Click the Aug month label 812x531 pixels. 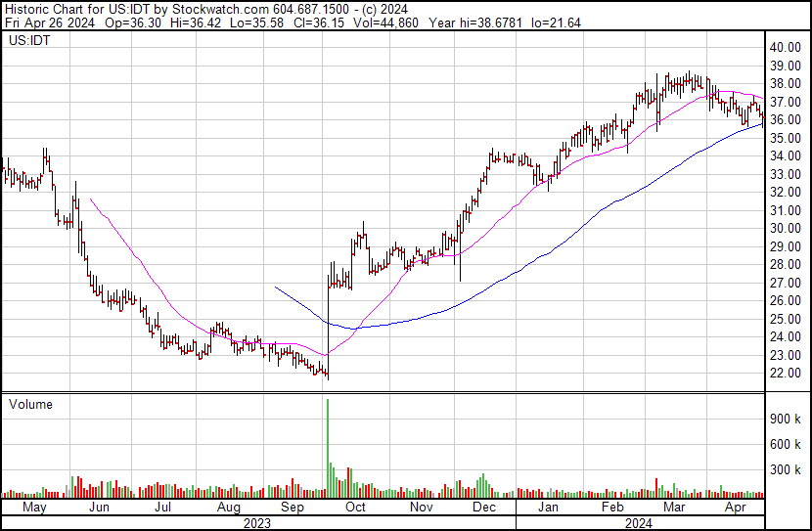pyautogui.click(x=228, y=508)
